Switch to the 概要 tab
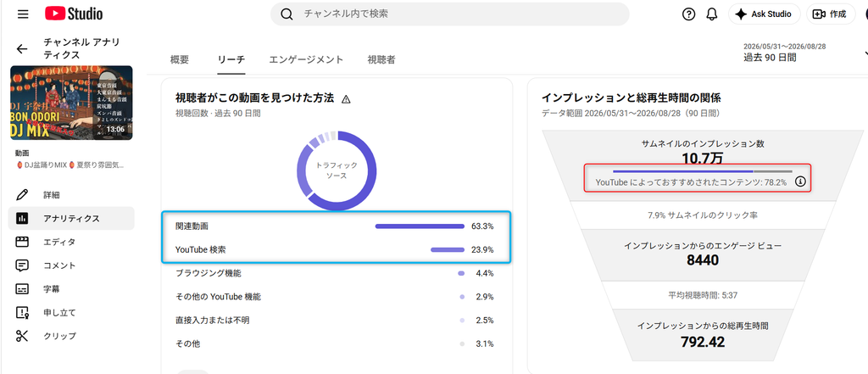The image size is (868, 374). (x=180, y=59)
